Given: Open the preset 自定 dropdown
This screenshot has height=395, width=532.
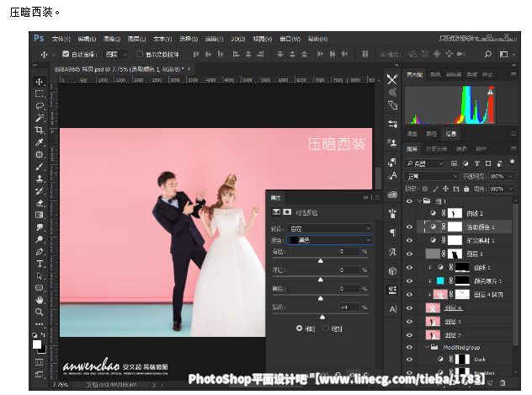Looking at the screenshot, I should pyautogui.click(x=329, y=228).
